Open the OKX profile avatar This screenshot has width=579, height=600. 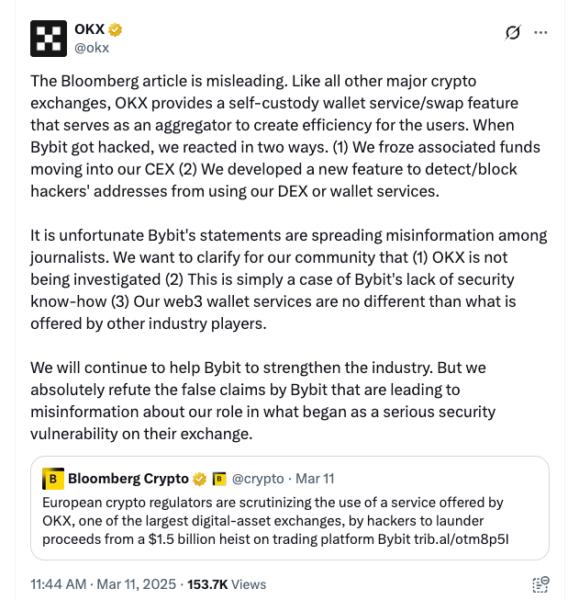tap(48, 38)
